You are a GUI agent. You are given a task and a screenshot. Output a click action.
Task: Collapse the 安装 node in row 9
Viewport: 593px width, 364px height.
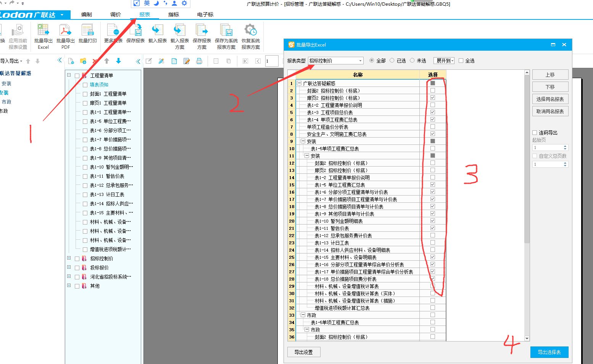click(x=303, y=141)
